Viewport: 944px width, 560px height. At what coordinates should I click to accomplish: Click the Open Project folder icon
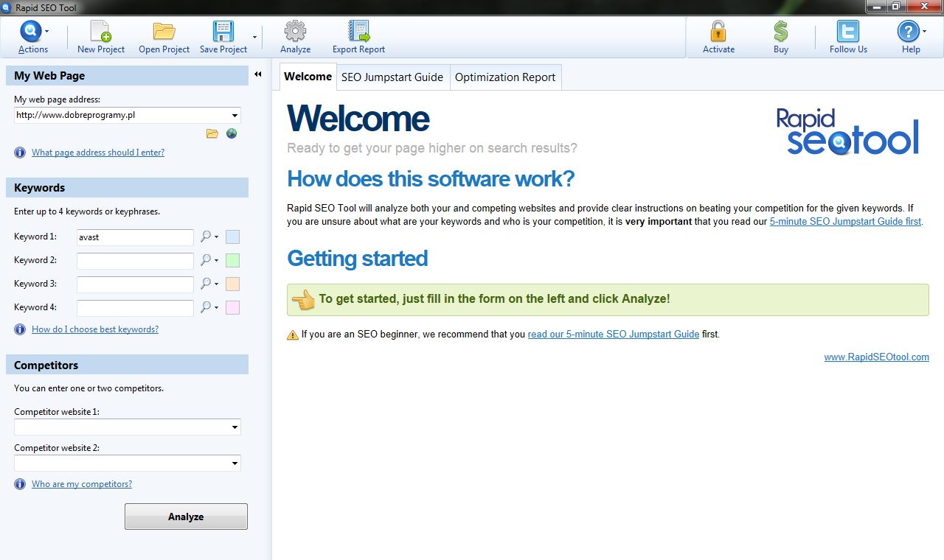tap(164, 32)
